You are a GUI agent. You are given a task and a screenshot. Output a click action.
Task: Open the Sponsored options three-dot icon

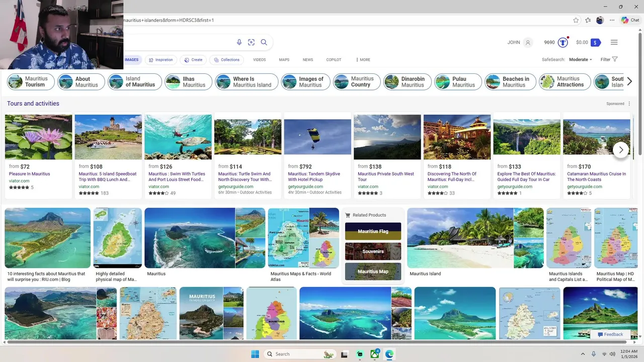pos(629,104)
